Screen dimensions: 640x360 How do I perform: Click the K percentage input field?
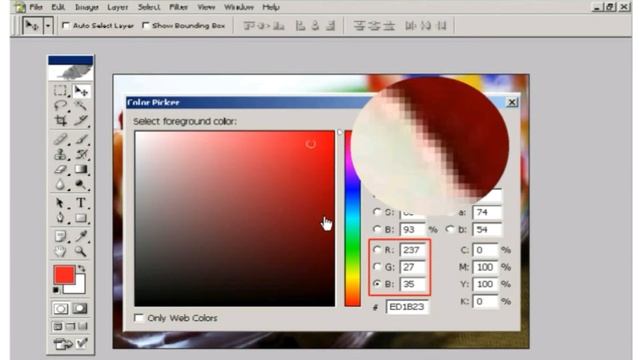(486, 301)
